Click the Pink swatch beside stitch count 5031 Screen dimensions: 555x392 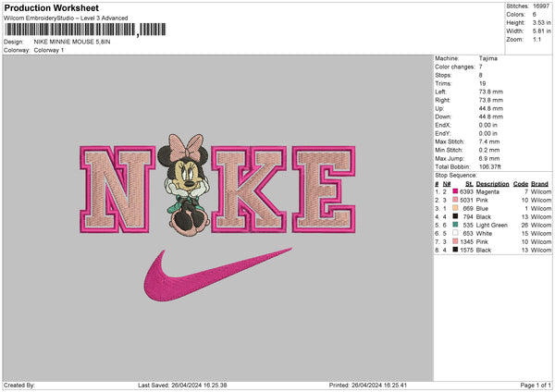(x=455, y=200)
